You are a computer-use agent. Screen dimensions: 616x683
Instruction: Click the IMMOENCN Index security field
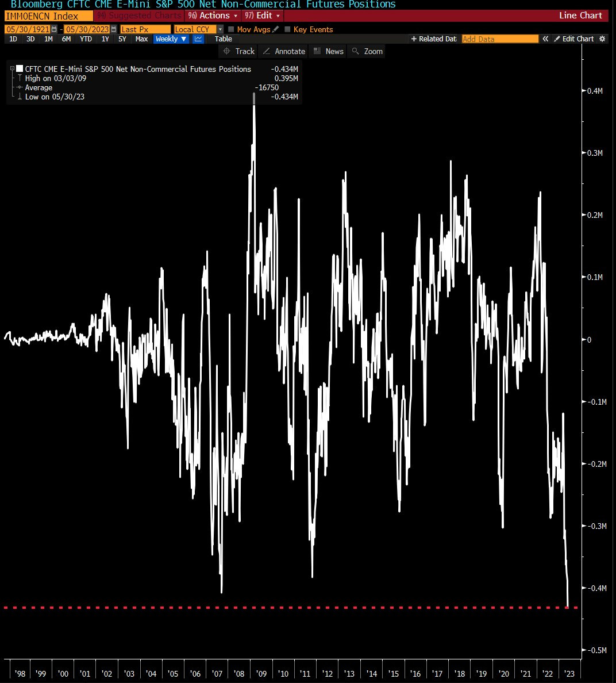[48, 16]
